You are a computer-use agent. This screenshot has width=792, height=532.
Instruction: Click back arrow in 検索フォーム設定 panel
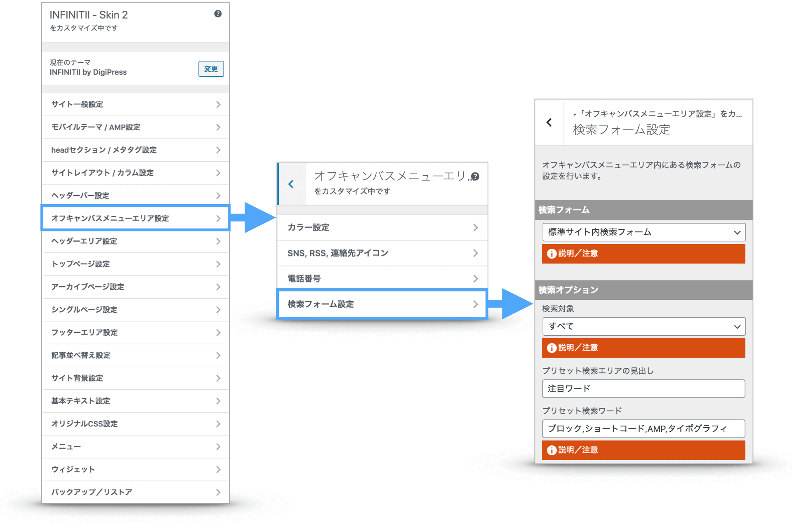point(549,122)
